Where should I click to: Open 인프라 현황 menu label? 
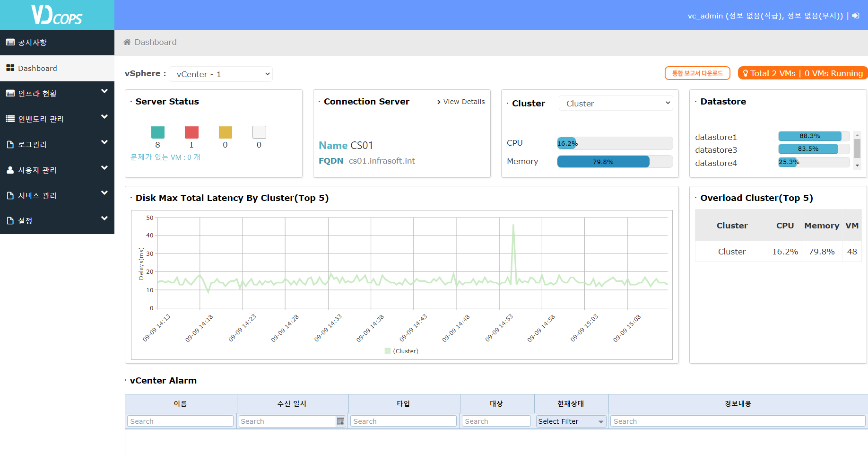pos(37,94)
